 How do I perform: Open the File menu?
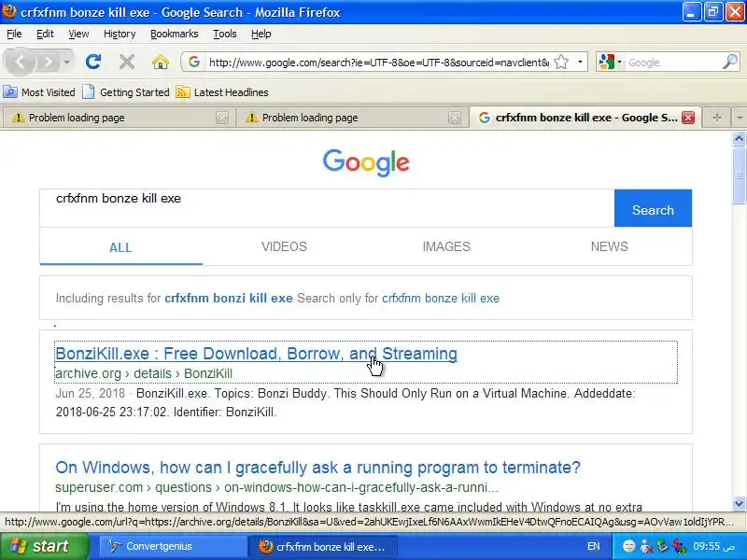click(14, 34)
